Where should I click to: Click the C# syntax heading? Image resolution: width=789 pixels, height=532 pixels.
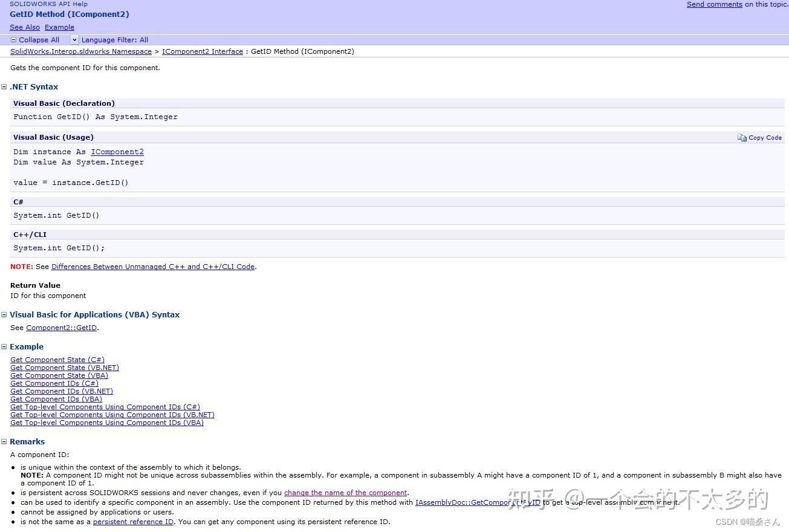(x=18, y=202)
